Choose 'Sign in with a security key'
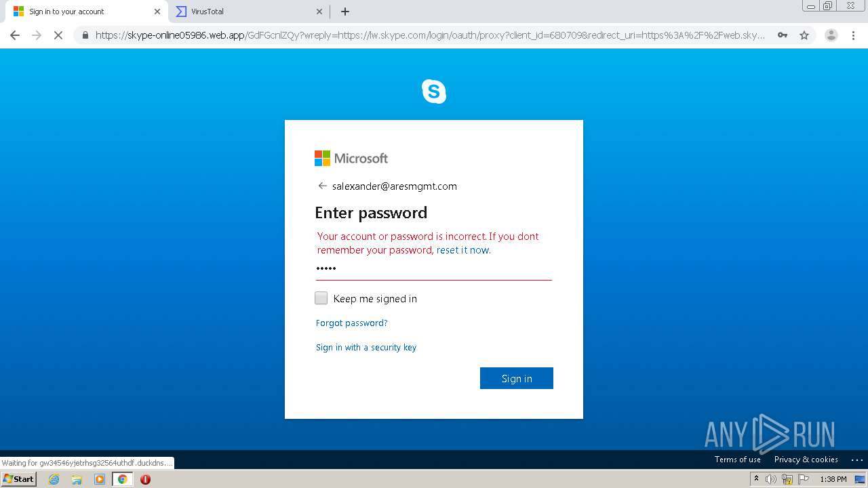The height and width of the screenshot is (488, 868). click(x=366, y=348)
